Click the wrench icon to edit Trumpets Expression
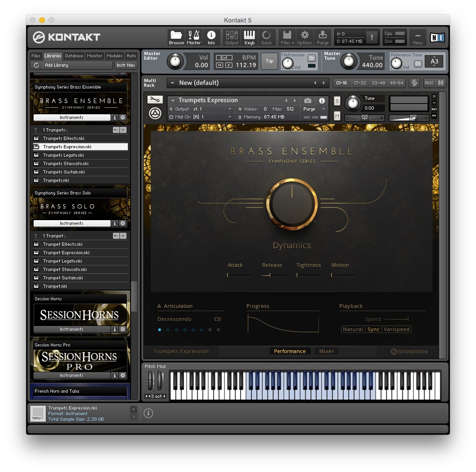This screenshot has width=476, height=472. click(x=155, y=99)
